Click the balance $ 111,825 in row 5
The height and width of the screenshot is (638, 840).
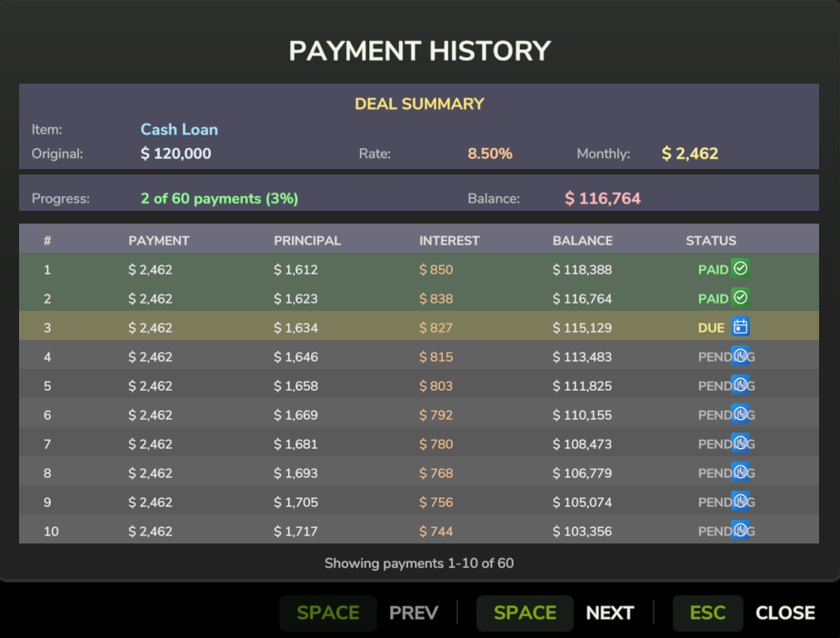(x=583, y=385)
